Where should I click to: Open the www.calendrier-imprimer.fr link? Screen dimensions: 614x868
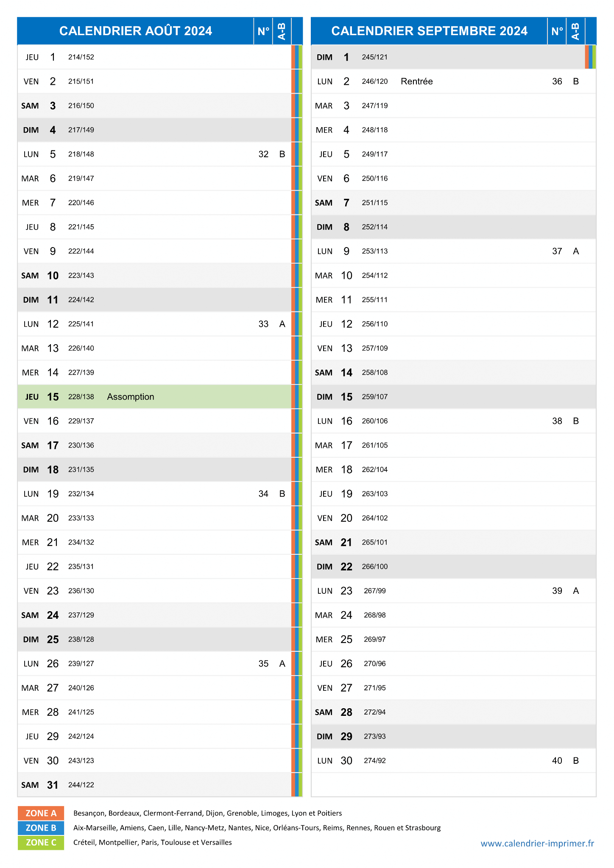pyautogui.click(x=537, y=843)
